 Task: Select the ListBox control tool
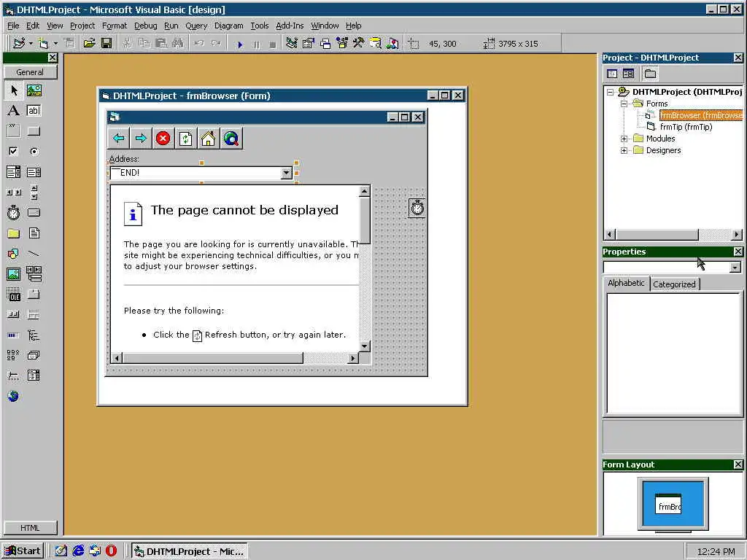(x=34, y=172)
